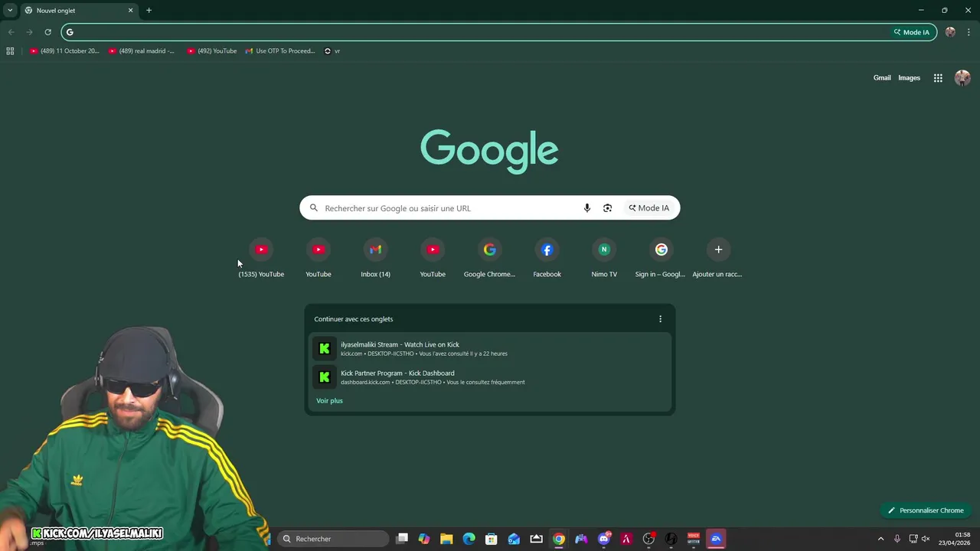Open 'Kick Partner Program - Kick Dashboard'

tap(489, 377)
